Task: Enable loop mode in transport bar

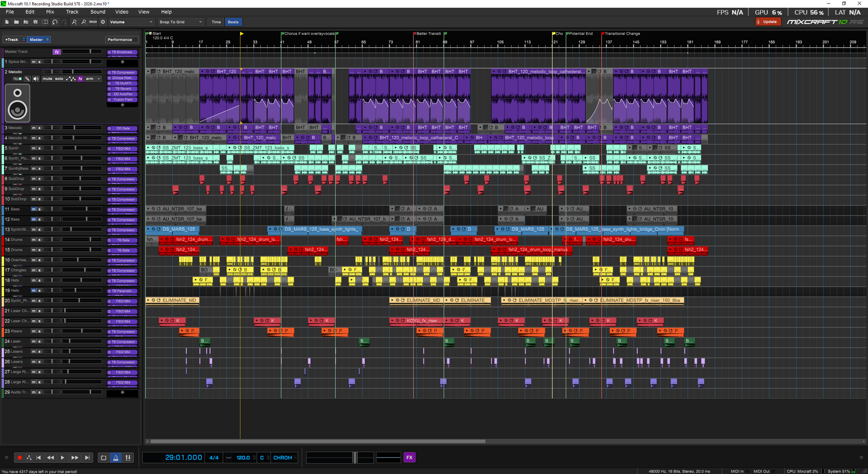Action: point(104,458)
